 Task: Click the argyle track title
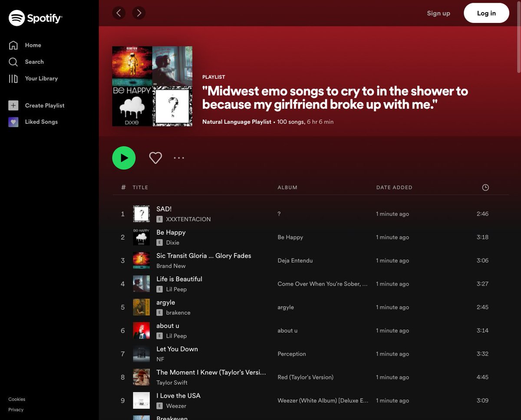166,302
